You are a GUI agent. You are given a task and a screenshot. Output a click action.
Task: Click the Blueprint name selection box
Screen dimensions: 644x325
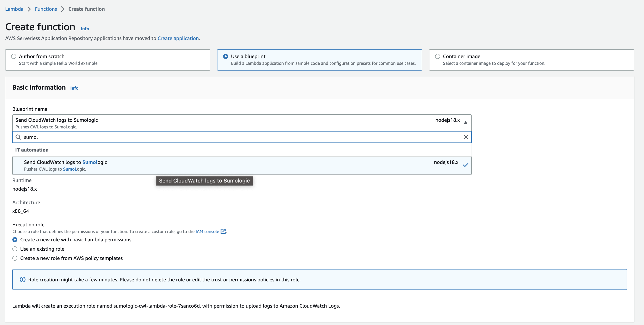tap(225, 123)
